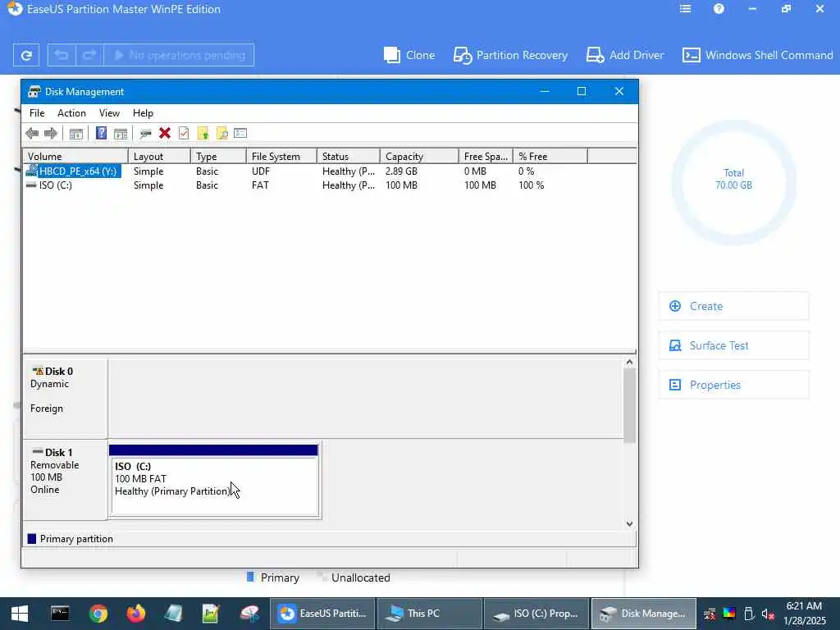
Task: Open the EaseUS help question-mark icon
Action: coord(719,9)
